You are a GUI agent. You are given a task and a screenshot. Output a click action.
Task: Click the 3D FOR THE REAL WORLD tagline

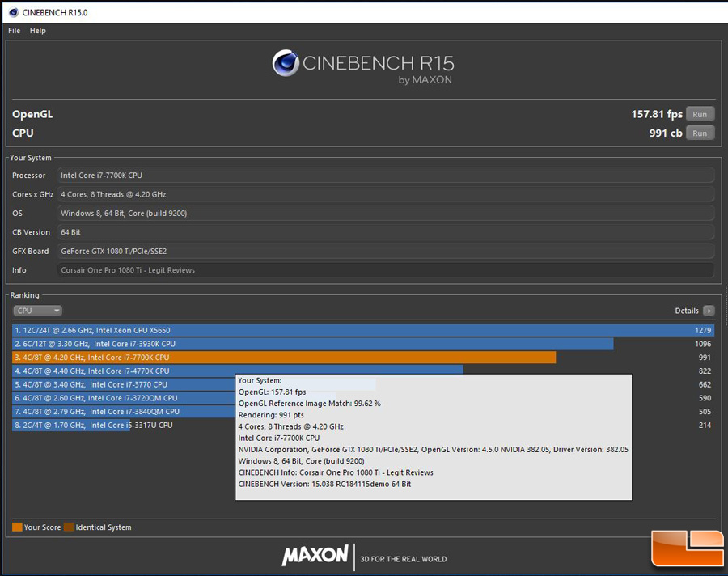point(404,559)
